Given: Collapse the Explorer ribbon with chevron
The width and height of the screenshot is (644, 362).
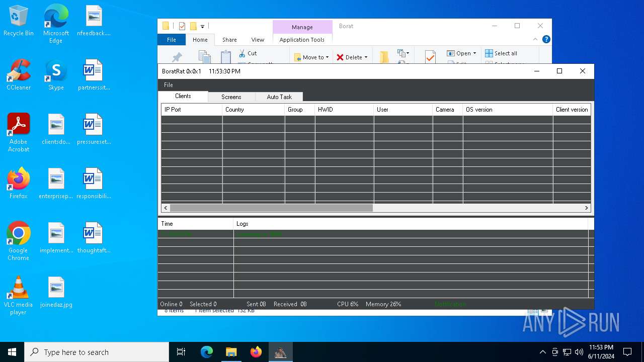Looking at the screenshot, I should point(535,39).
